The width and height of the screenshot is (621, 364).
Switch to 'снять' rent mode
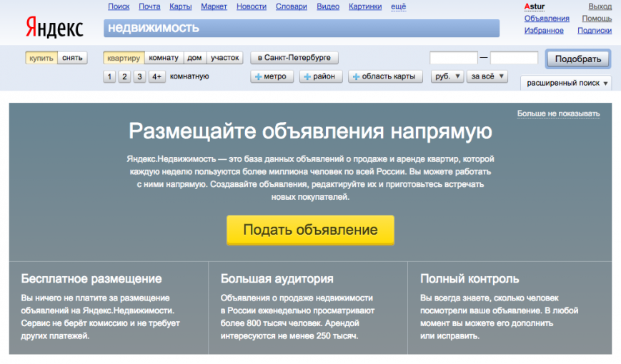[72, 58]
